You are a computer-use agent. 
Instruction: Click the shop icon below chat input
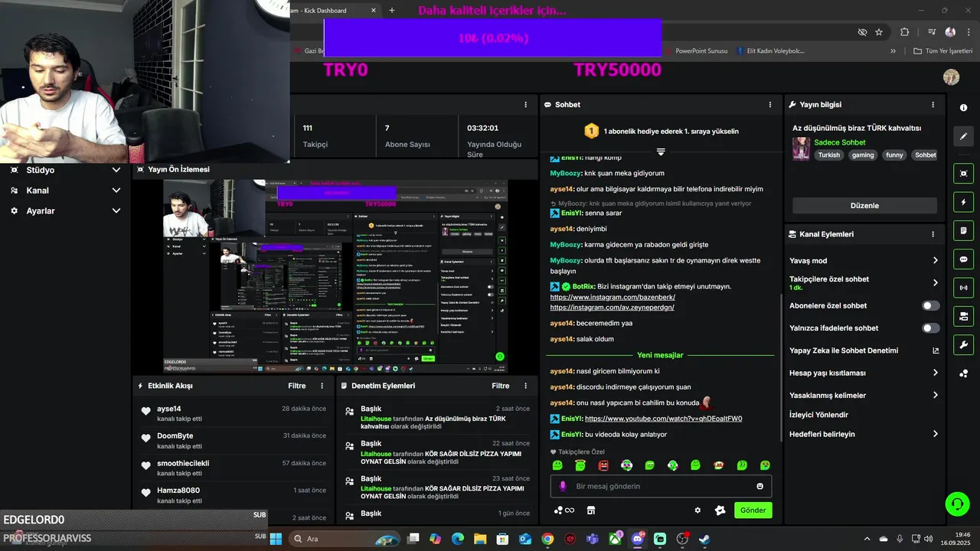click(x=591, y=510)
